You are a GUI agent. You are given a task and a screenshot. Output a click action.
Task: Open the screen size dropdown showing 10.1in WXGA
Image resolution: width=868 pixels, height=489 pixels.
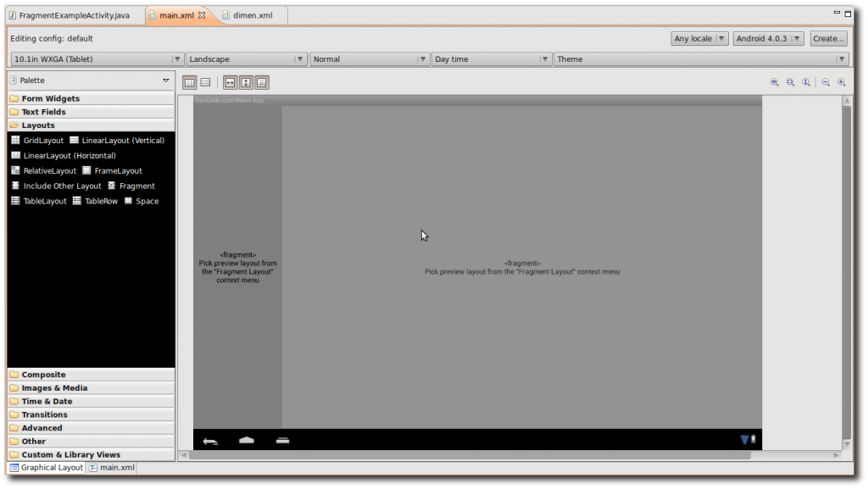[x=95, y=58]
